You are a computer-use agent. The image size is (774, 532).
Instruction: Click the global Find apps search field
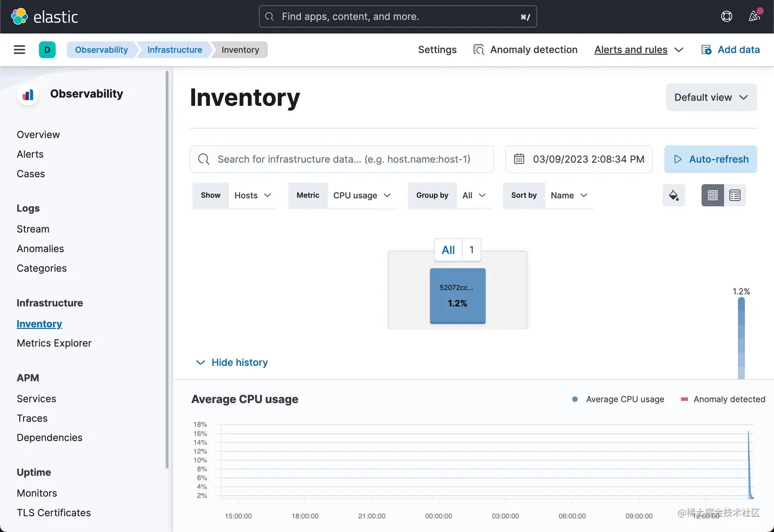398,16
